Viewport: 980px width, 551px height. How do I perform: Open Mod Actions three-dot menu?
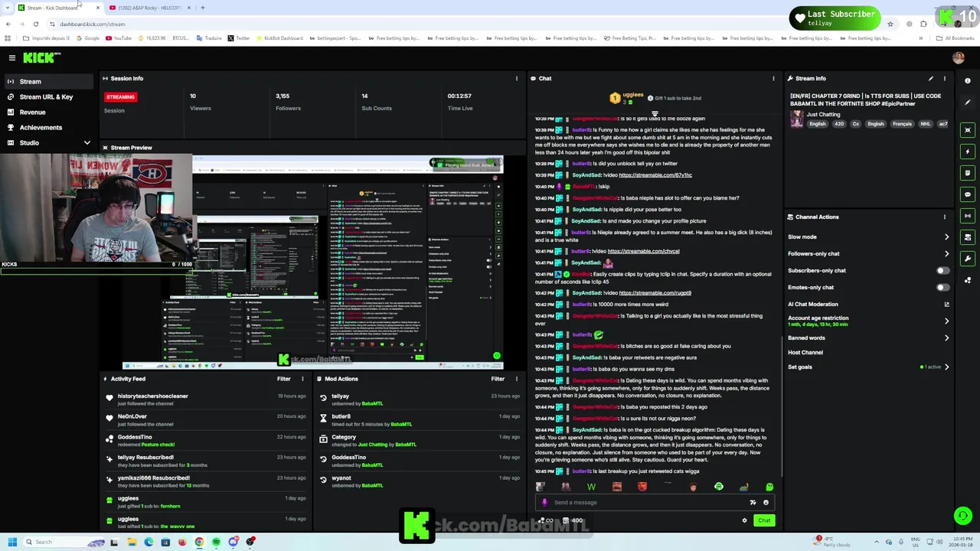517,379
